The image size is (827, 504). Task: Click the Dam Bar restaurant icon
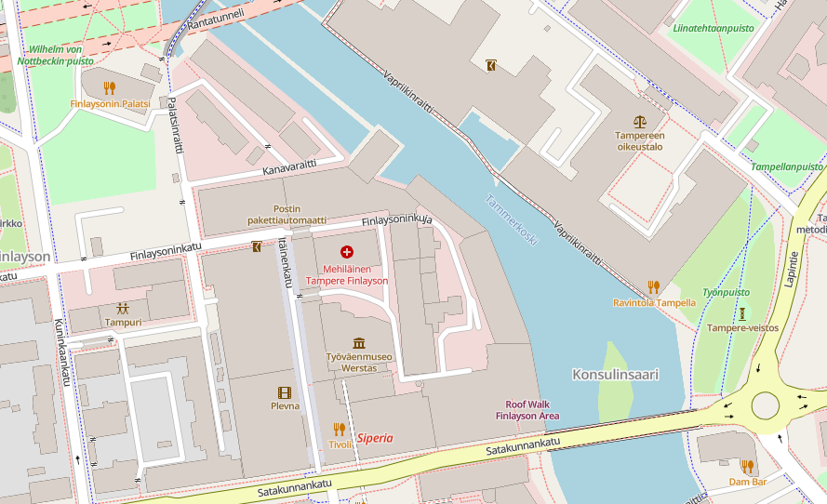[x=747, y=467]
